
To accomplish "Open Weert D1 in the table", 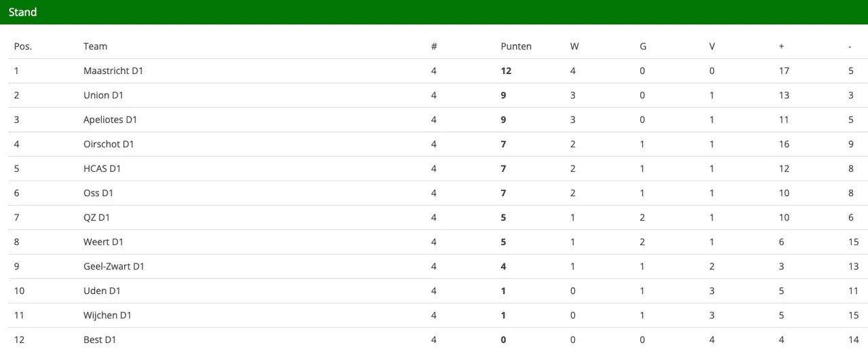I will pos(103,242).
